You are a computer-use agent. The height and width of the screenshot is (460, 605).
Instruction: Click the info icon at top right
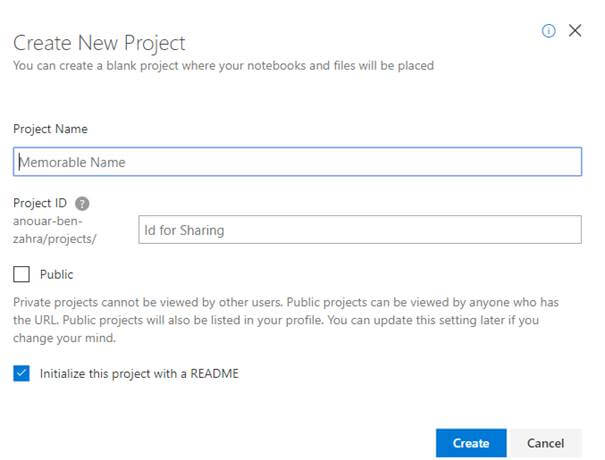548,30
